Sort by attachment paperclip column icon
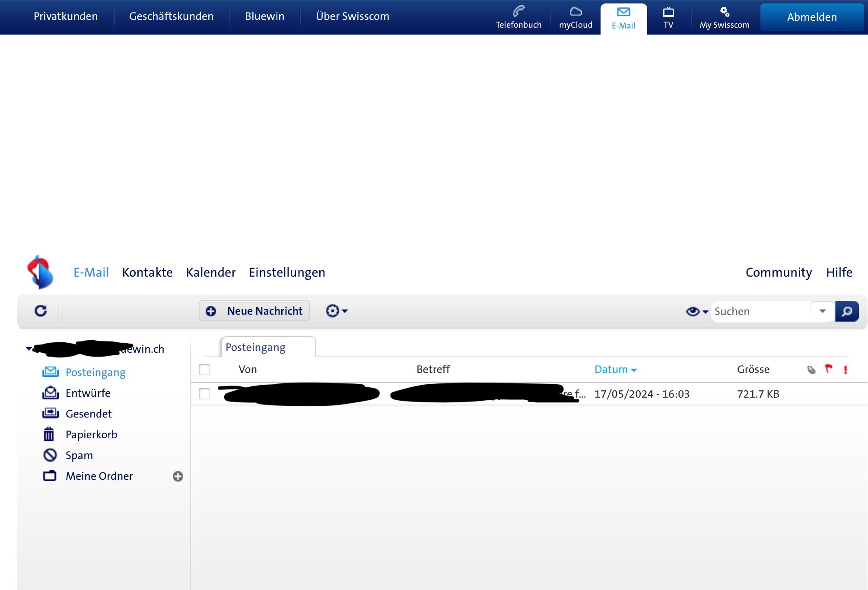This screenshot has height=590, width=868. [x=811, y=370]
